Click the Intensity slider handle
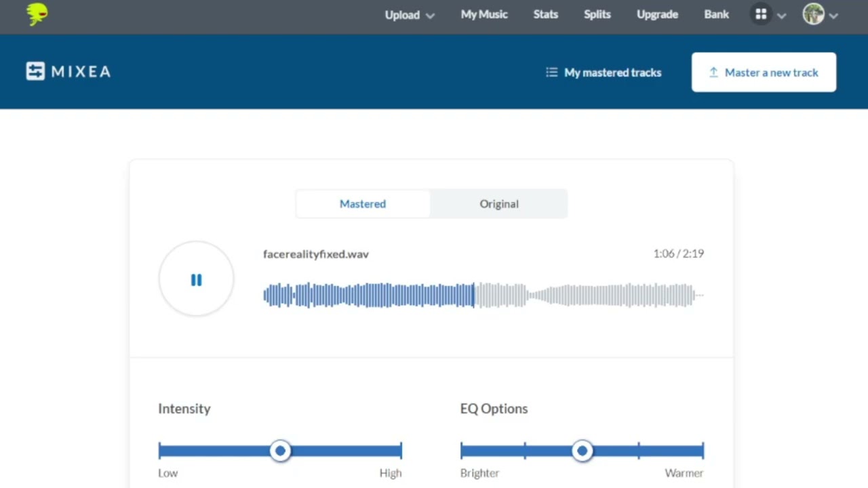868x488 pixels. click(280, 451)
